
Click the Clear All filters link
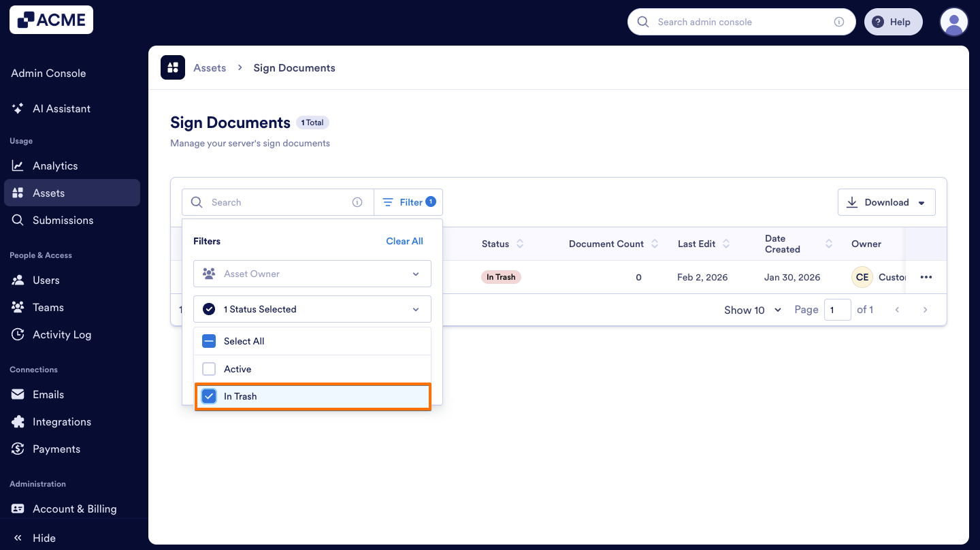(404, 241)
